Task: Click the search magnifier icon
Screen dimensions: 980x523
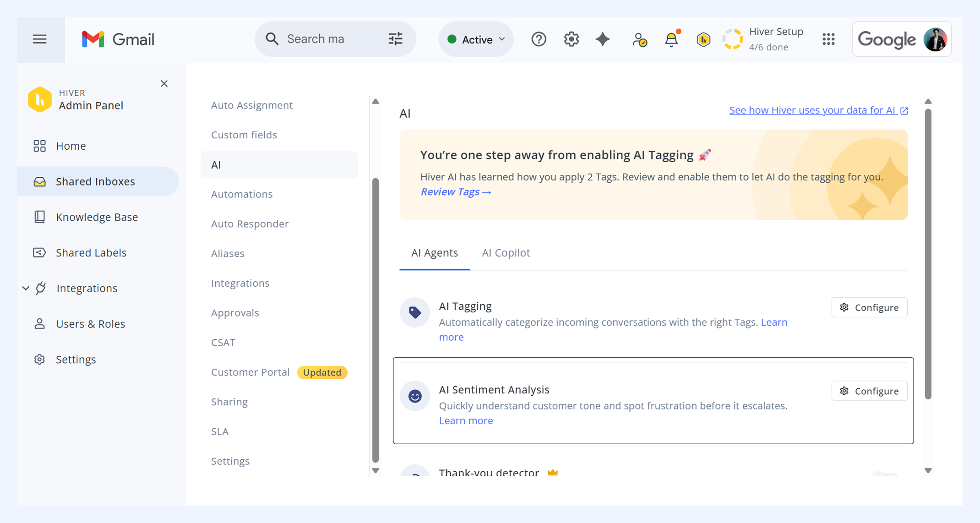Action: click(272, 39)
